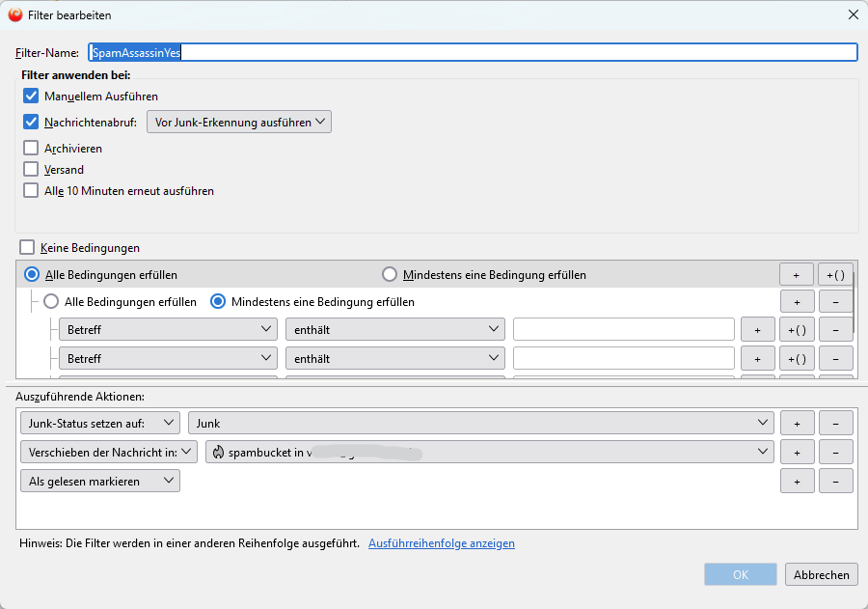Open 'Vor Junk-Erkennung ausführen' dropdown
The image size is (868, 609).
pos(238,123)
